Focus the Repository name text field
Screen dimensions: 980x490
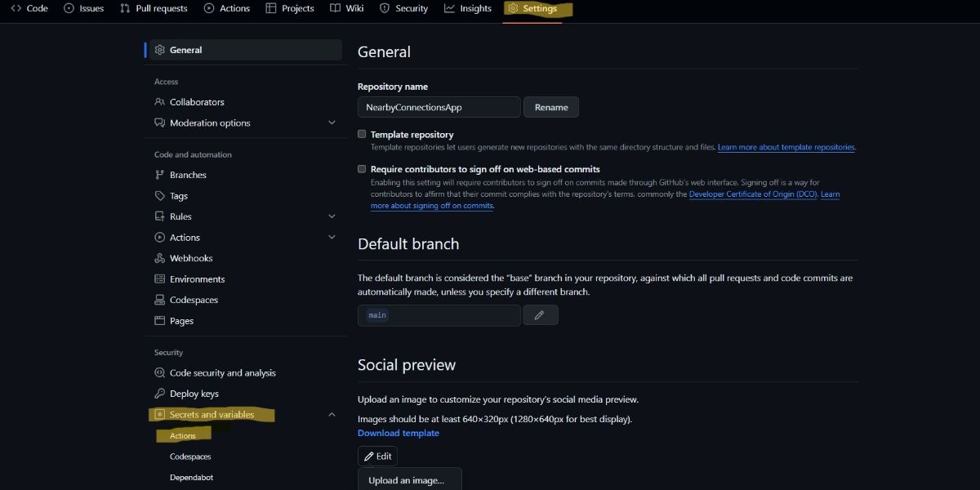click(x=439, y=107)
